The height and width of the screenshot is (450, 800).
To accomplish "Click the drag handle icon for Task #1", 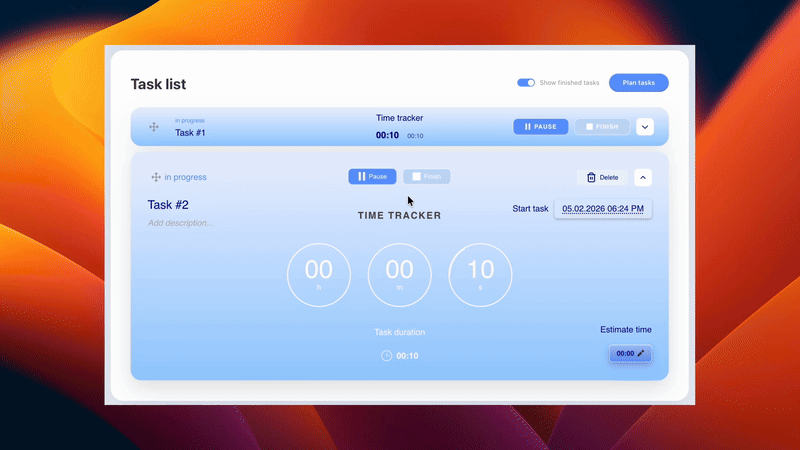I will tap(154, 127).
